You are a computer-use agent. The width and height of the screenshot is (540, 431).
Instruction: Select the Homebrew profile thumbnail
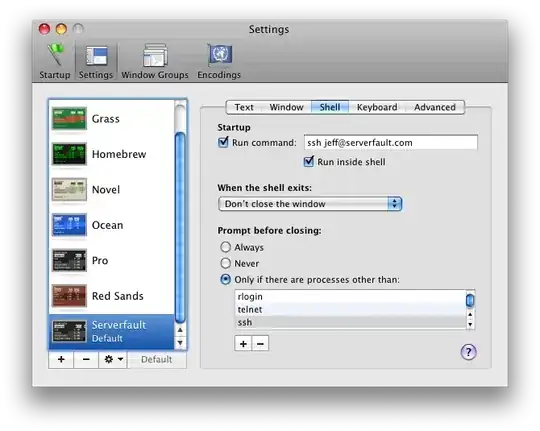click(x=69, y=154)
